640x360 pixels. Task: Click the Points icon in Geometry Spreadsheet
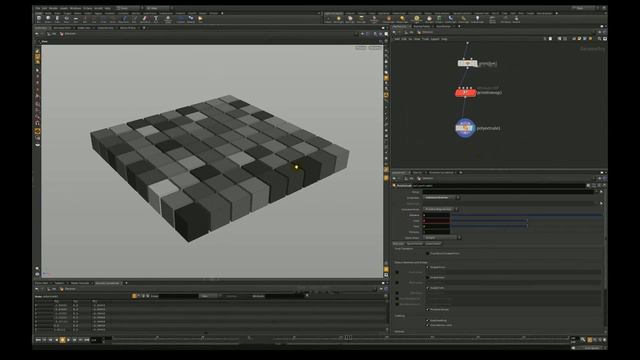(x=134, y=296)
